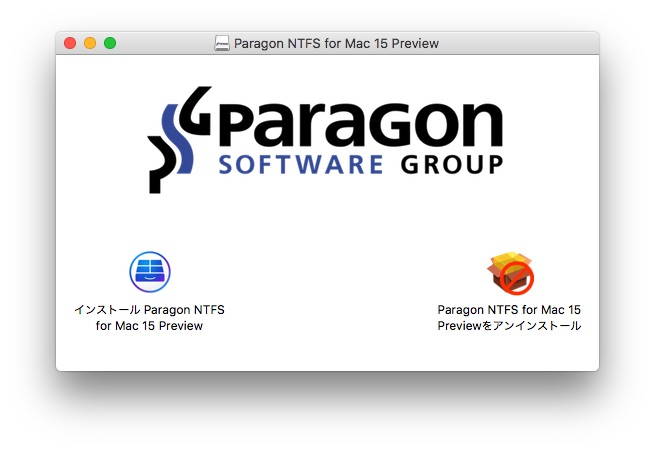The height and width of the screenshot is (451, 655).
Task: Open the uninstall package box icon
Action: (510, 273)
